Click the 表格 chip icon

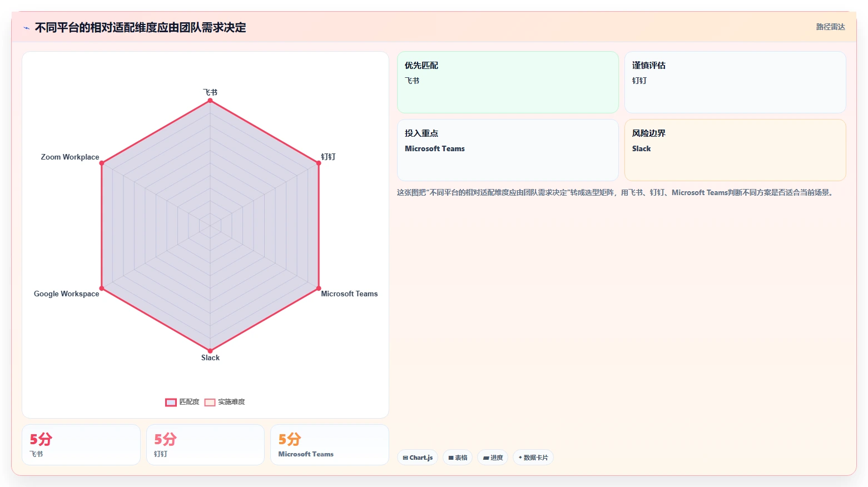(x=451, y=458)
